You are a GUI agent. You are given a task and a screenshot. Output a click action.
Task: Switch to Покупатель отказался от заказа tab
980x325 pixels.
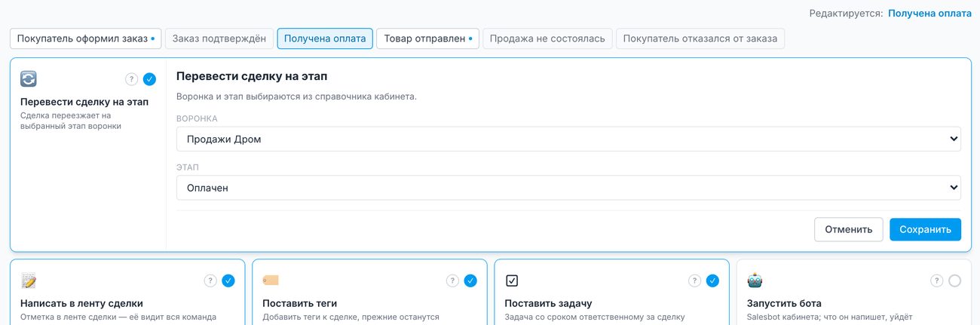[x=700, y=38]
